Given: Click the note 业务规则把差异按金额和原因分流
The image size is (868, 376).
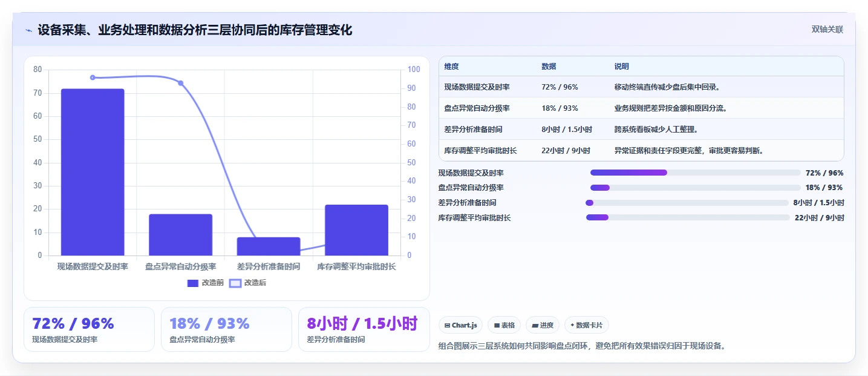Looking at the screenshot, I should coord(670,108).
